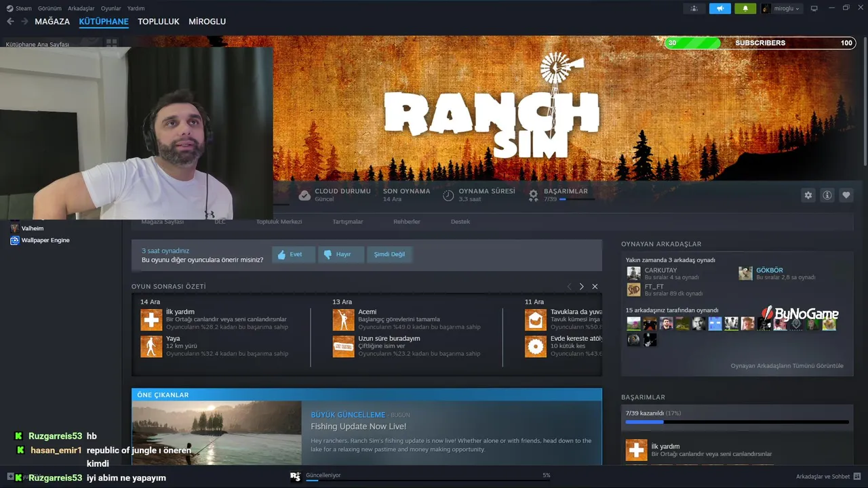Open Ranch Sim settings gear
868x488 pixels.
tap(808, 195)
